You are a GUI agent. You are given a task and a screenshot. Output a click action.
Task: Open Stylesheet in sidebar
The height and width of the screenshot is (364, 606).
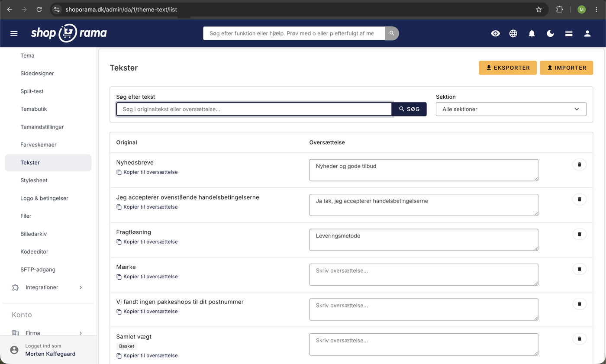34,180
